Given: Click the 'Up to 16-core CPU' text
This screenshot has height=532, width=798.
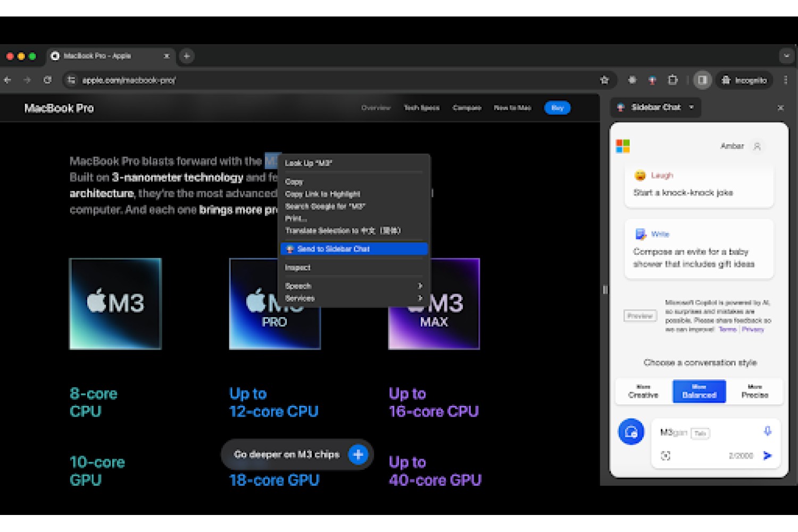Looking at the screenshot, I should (x=434, y=403).
